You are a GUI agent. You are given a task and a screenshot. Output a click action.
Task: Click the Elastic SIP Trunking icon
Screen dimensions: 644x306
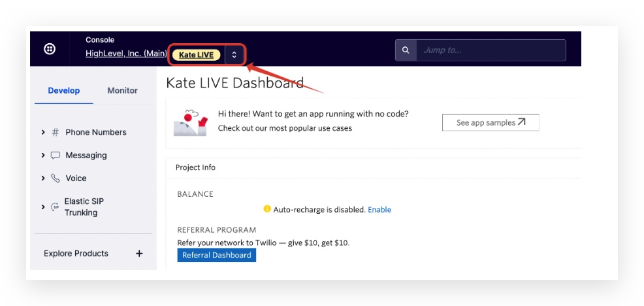[x=55, y=207]
